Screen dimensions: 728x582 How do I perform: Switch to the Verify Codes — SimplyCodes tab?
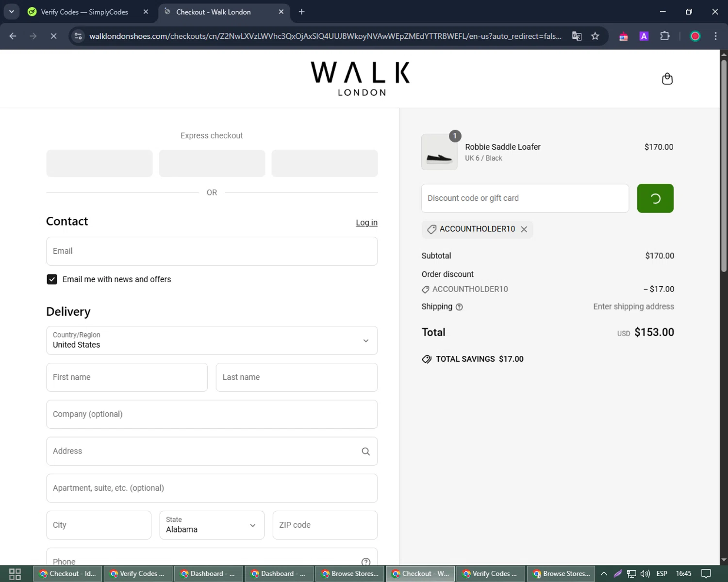click(84, 12)
